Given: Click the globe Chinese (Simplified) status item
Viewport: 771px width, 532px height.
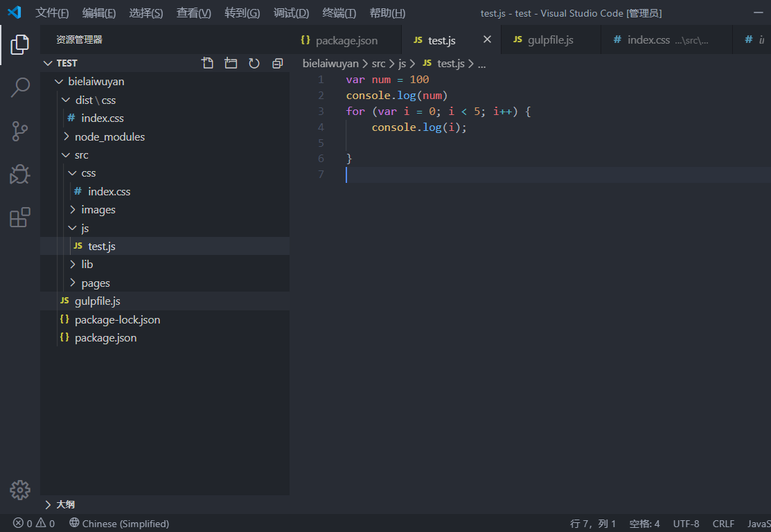Looking at the screenshot, I should [x=119, y=523].
